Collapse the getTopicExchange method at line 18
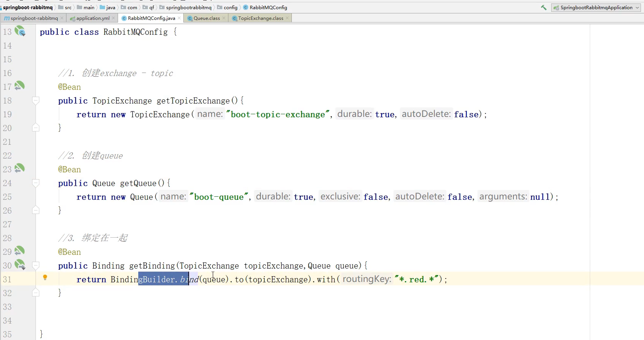Screen dimensions: 644x340 click(36, 100)
